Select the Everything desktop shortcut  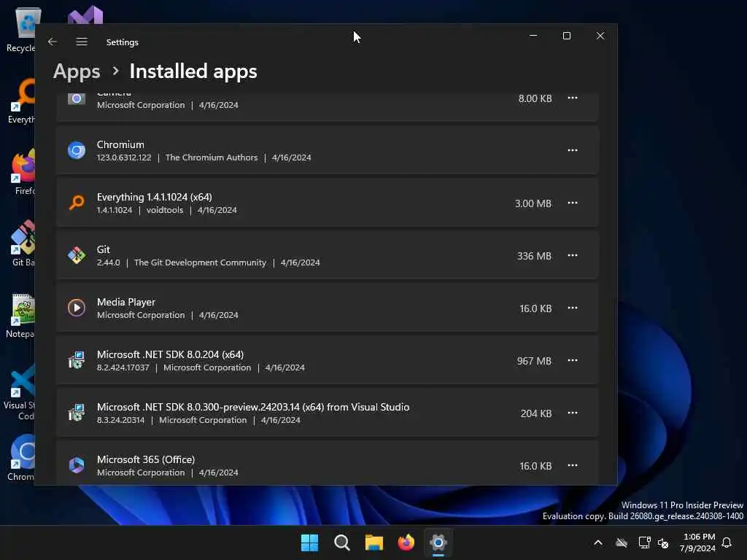tap(22, 101)
